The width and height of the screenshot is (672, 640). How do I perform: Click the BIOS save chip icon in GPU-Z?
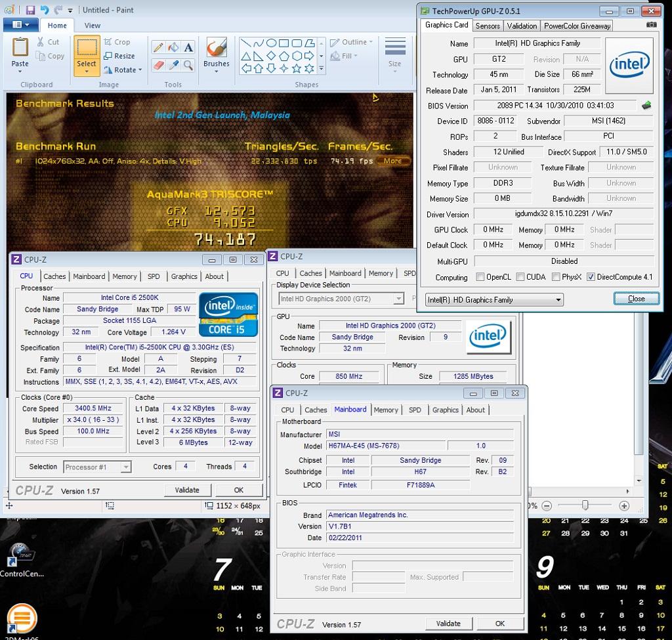point(646,105)
